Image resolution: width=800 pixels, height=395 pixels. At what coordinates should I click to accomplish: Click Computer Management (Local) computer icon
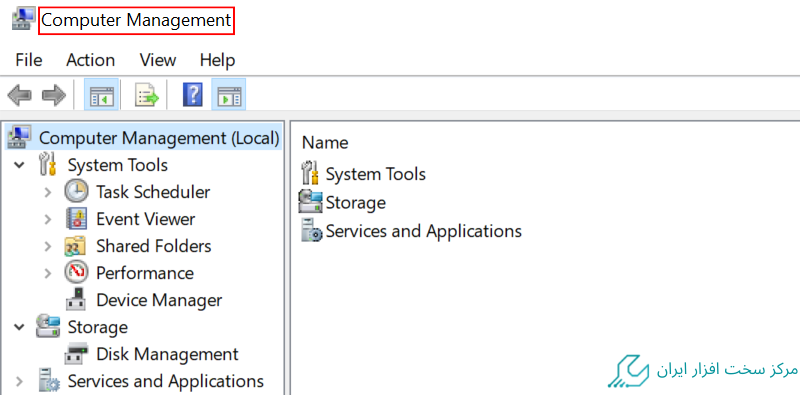pyautogui.click(x=19, y=137)
